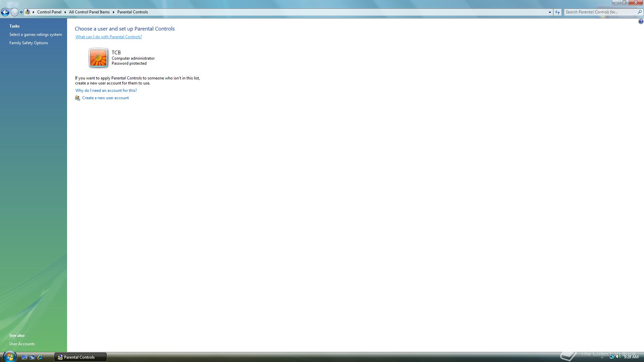Click the Control Panel icon in address bar
This screenshot has width=644, height=362.
click(x=28, y=12)
